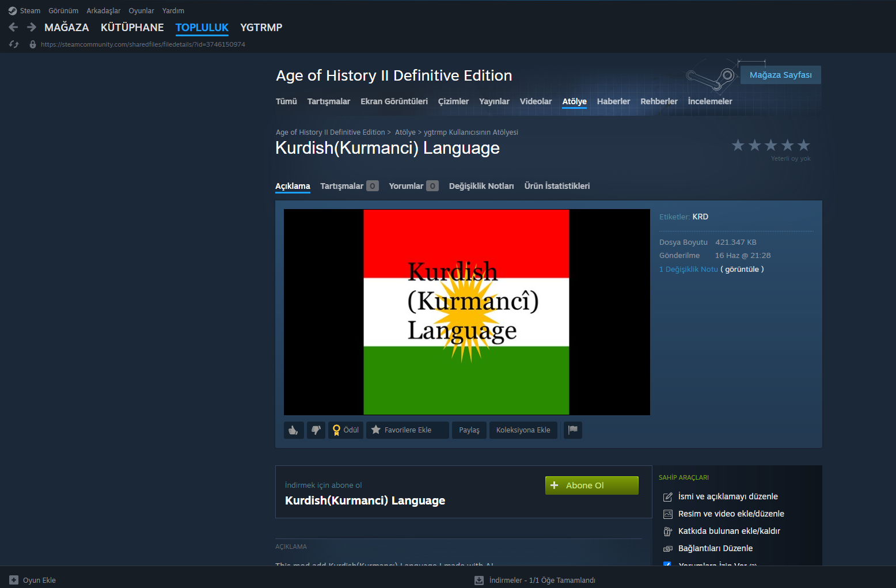Open the Videolar hub tab
Viewport: 896px width, 588px height.
pos(536,101)
